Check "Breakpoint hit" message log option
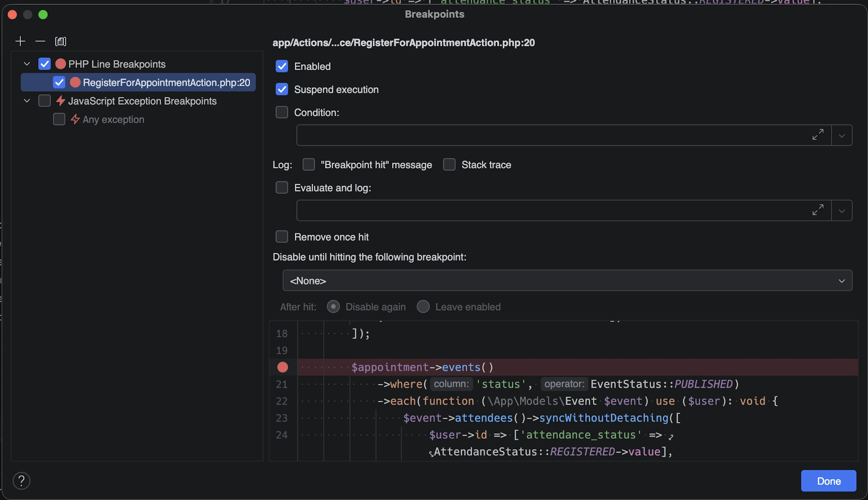Screen dimensions: 868x500 pyautogui.click(x=309, y=164)
